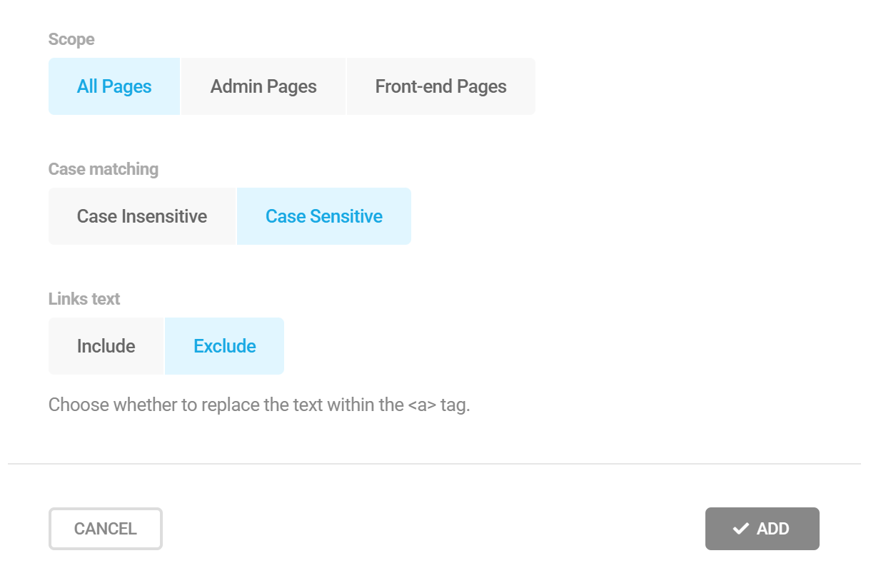Select the highlighted Exclude option
Viewport: 871px width, 588px height.
(224, 345)
